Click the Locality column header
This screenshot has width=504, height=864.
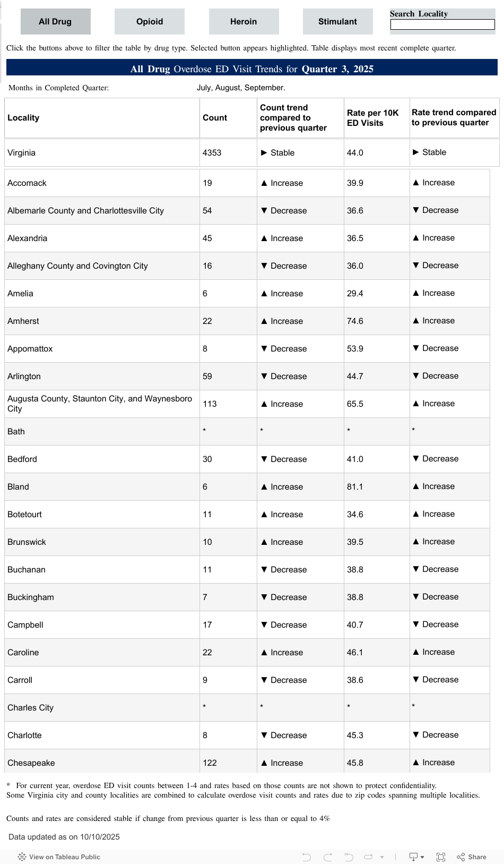(23, 118)
